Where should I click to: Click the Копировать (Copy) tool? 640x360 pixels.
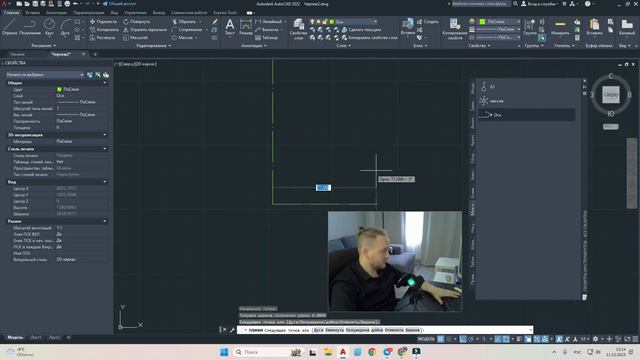coord(104,29)
